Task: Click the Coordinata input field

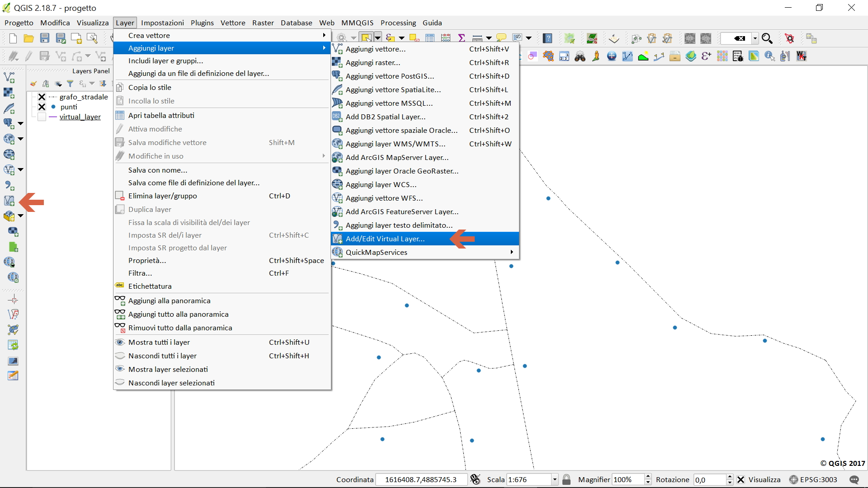Action: click(x=421, y=480)
